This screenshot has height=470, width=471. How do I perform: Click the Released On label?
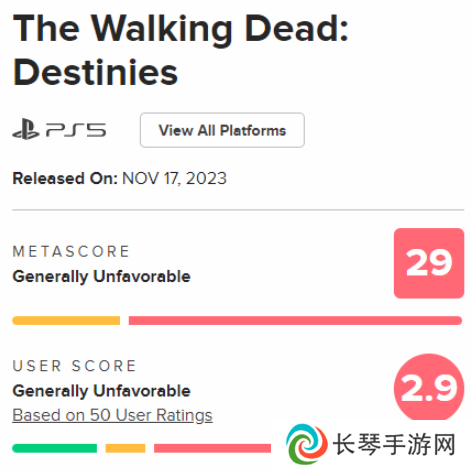point(65,178)
